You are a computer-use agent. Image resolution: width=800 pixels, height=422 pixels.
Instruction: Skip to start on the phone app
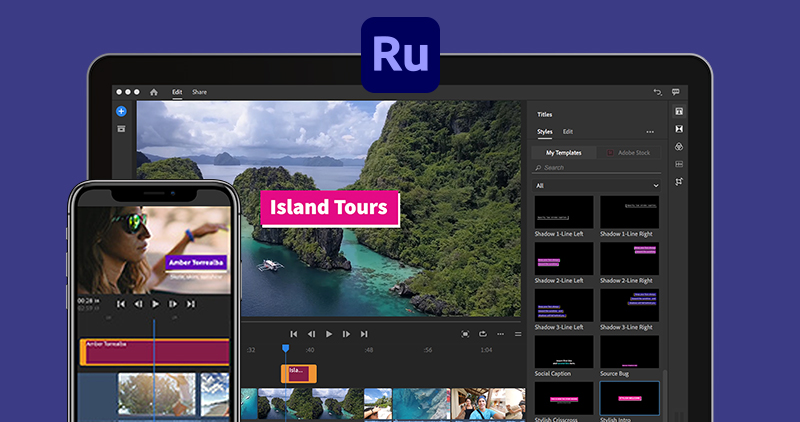[121, 304]
